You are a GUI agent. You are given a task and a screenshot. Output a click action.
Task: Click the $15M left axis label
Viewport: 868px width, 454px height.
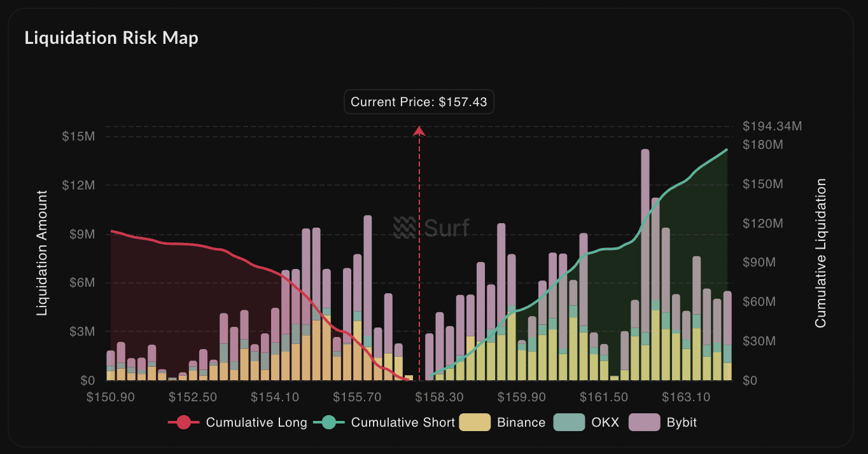79,137
